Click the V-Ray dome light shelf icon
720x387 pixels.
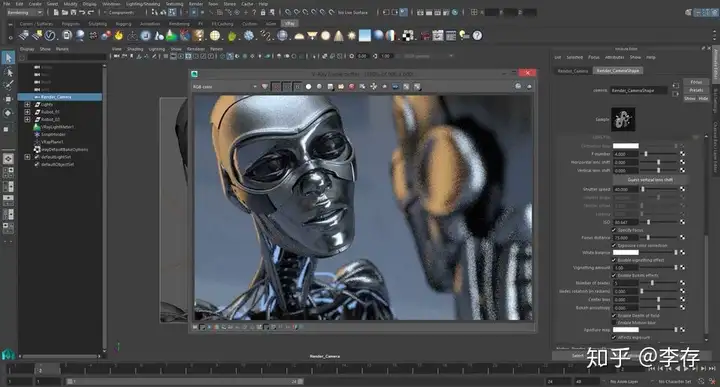(x=299, y=35)
